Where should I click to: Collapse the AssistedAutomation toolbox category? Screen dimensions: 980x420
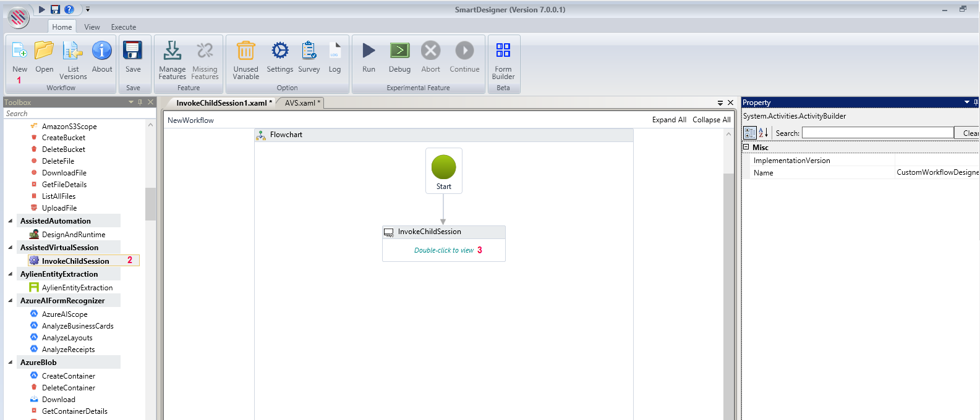(x=11, y=221)
